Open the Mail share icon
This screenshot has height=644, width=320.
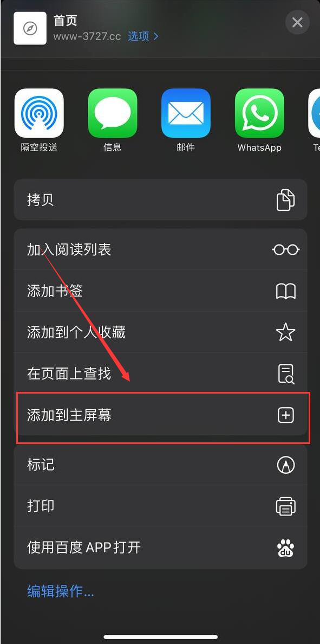point(186,113)
